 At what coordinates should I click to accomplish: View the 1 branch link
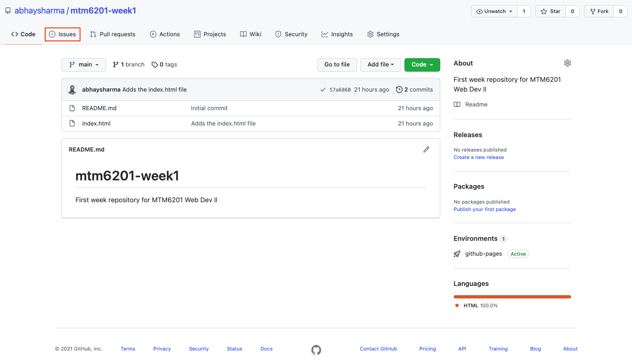point(129,65)
